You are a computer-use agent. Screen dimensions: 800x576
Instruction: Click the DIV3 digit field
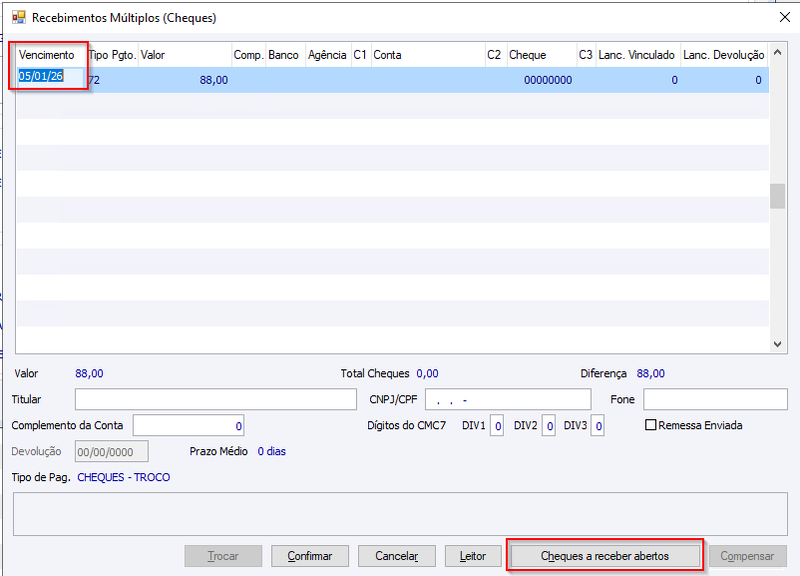tap(598, 425)
